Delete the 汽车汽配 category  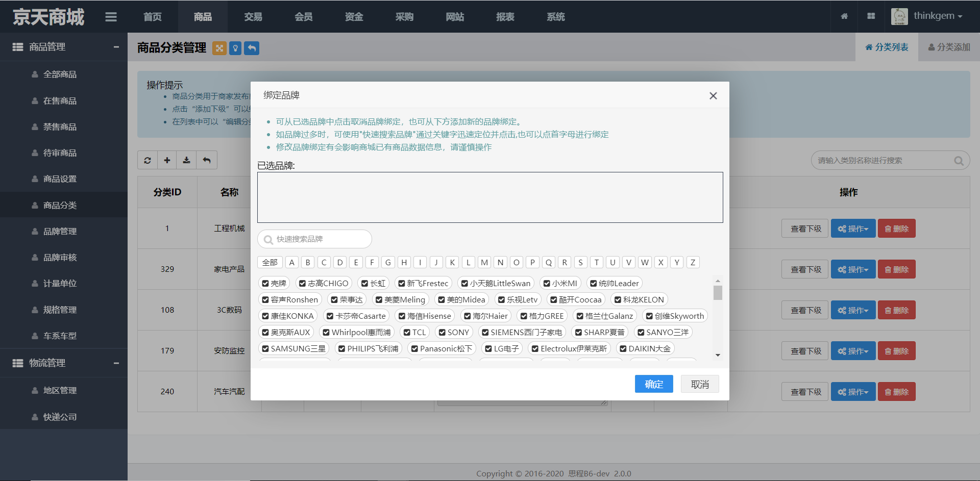point(897,392)
